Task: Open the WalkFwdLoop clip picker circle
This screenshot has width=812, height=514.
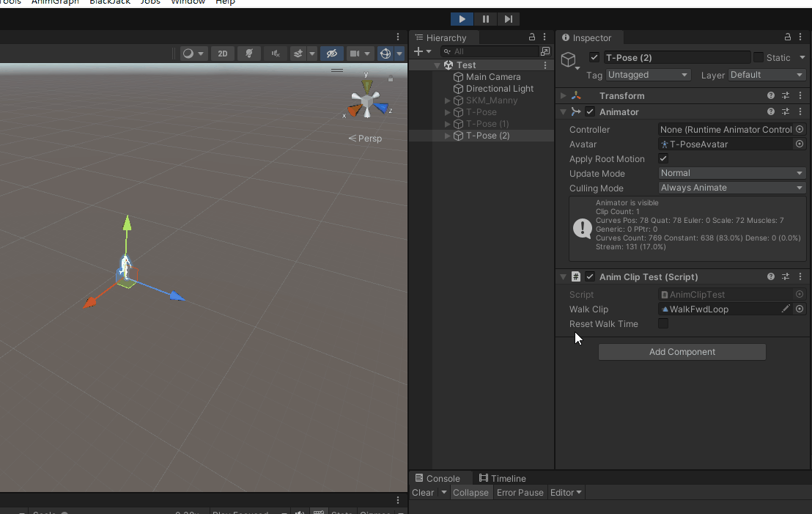Action: 799,309
